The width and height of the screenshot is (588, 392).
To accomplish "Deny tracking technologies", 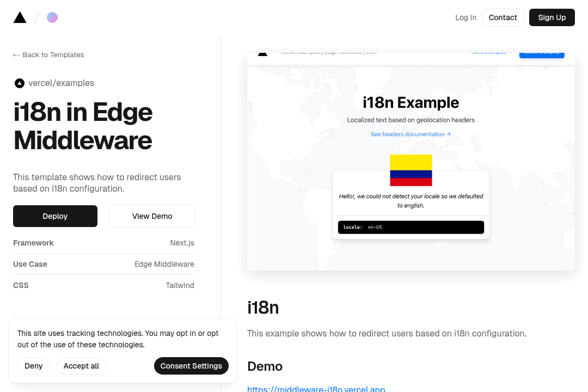I will coord(33,366).
